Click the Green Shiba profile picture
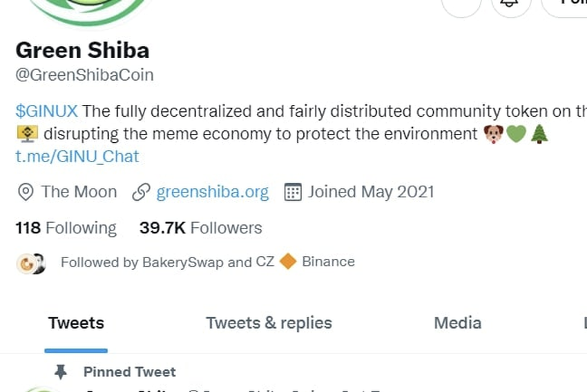This screenshot has height=392, width=587. pos(88,11)
